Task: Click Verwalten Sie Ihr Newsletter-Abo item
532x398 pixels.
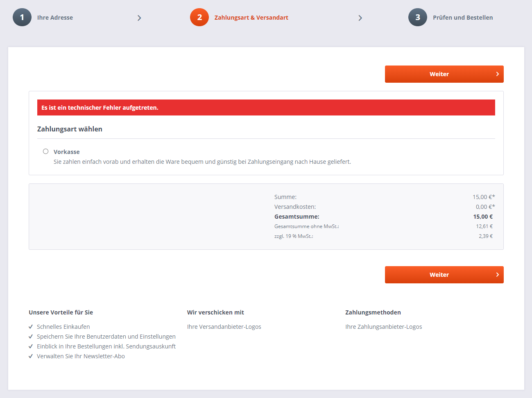Action: click(x=81, y=356)
